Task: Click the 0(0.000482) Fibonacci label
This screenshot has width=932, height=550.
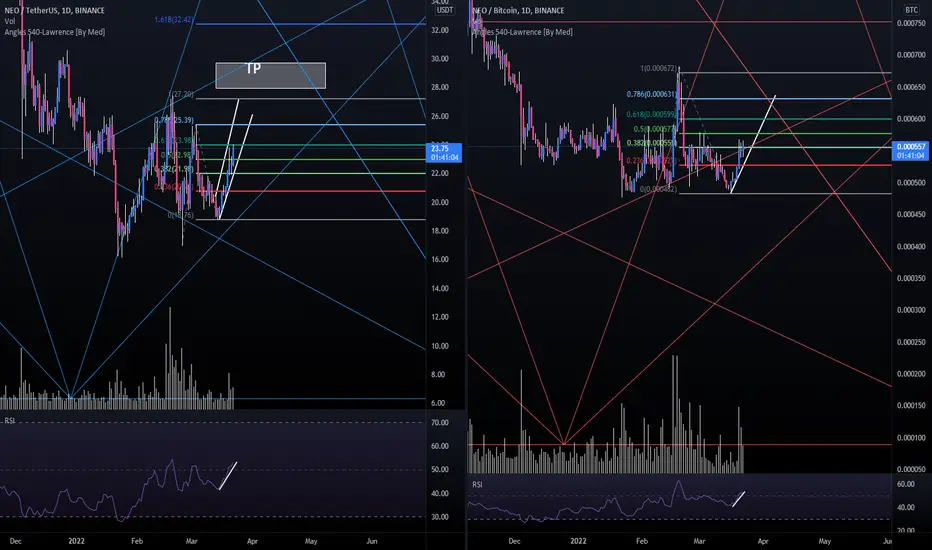Action: 658,189
